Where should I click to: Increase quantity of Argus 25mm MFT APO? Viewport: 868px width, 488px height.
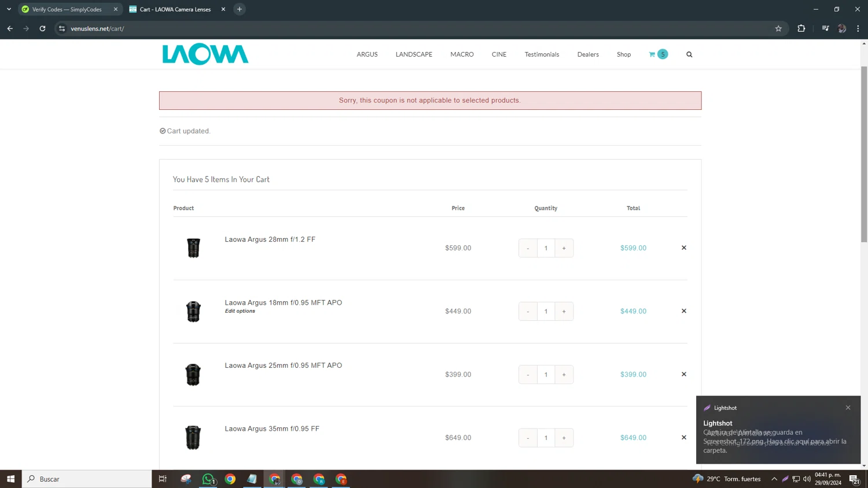click(564, 375)
